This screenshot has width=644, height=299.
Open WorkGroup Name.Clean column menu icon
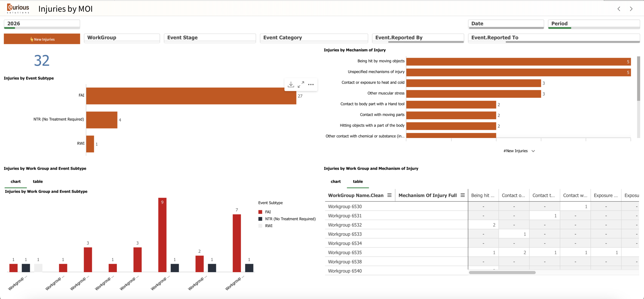click(389, 195)
